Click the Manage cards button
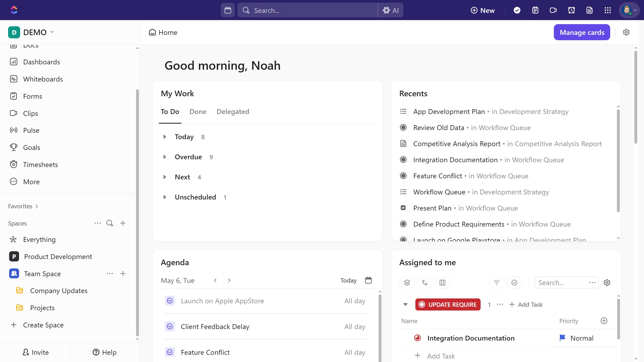Viewport: 644px width, 362px height. 582,32
